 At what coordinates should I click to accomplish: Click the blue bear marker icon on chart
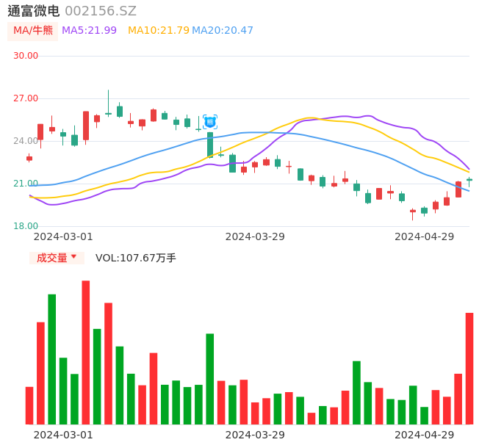click(x=210, y=122)
